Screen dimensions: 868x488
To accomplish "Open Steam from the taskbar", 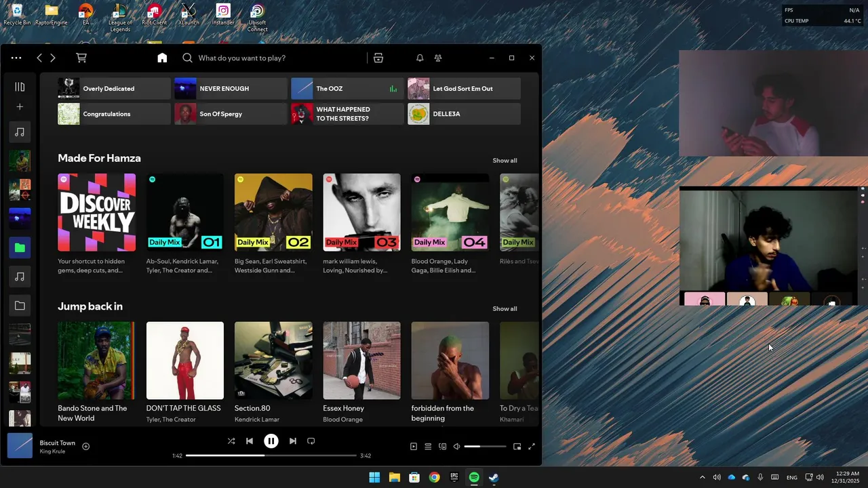I will [494, 478].
